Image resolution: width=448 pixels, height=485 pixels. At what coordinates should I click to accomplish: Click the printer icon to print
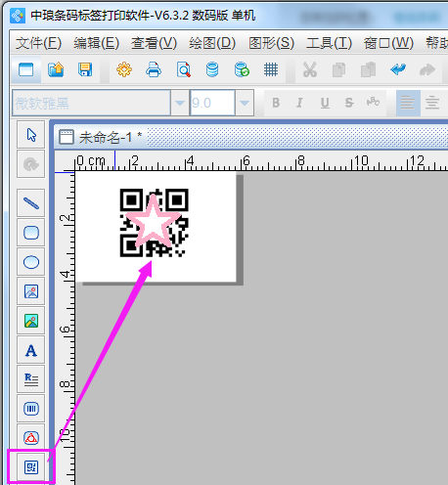(x=154, y=69)
